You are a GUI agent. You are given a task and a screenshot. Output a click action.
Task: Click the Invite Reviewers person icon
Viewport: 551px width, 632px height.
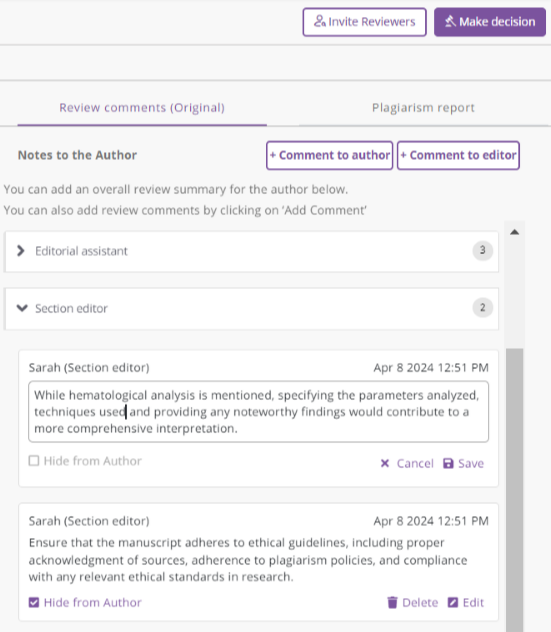click(320, 21)
